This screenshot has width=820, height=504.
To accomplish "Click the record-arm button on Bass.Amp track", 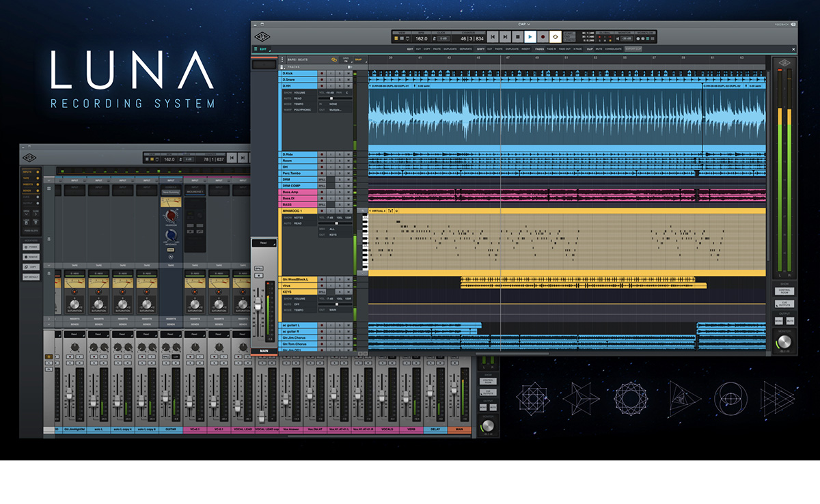I will (x=322, y=192).
